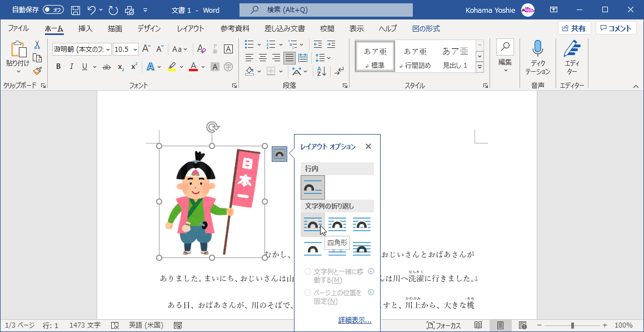This screenshot has width=644, height=332.
Task: Switch to the デザイン tab
Action: (149, 28)
